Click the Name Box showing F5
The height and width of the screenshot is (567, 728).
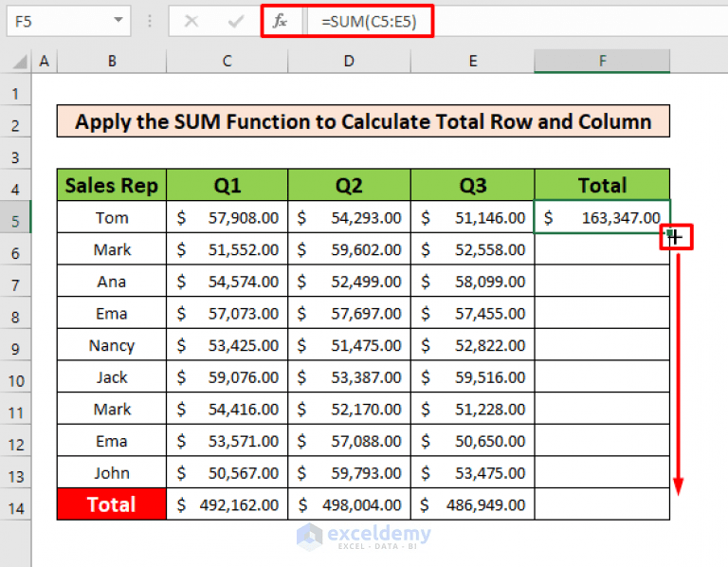tap(68, 21)
